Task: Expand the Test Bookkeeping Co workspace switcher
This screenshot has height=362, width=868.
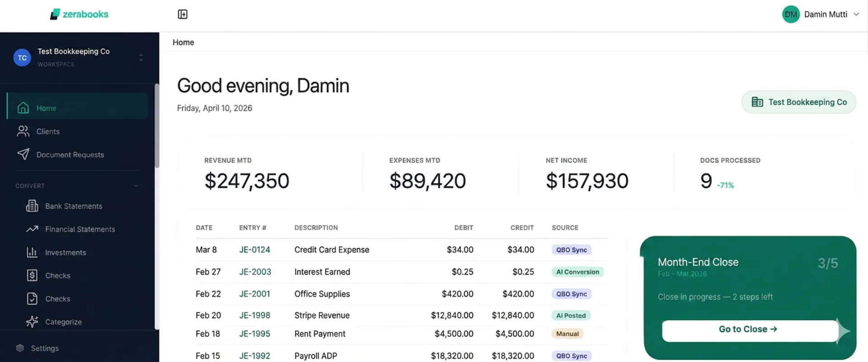Action: (141, 57)
